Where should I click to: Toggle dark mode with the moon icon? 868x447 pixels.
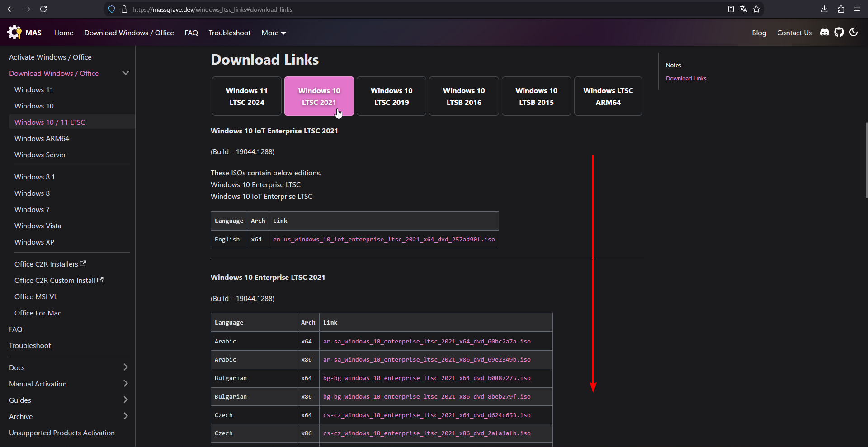(854, 32)
